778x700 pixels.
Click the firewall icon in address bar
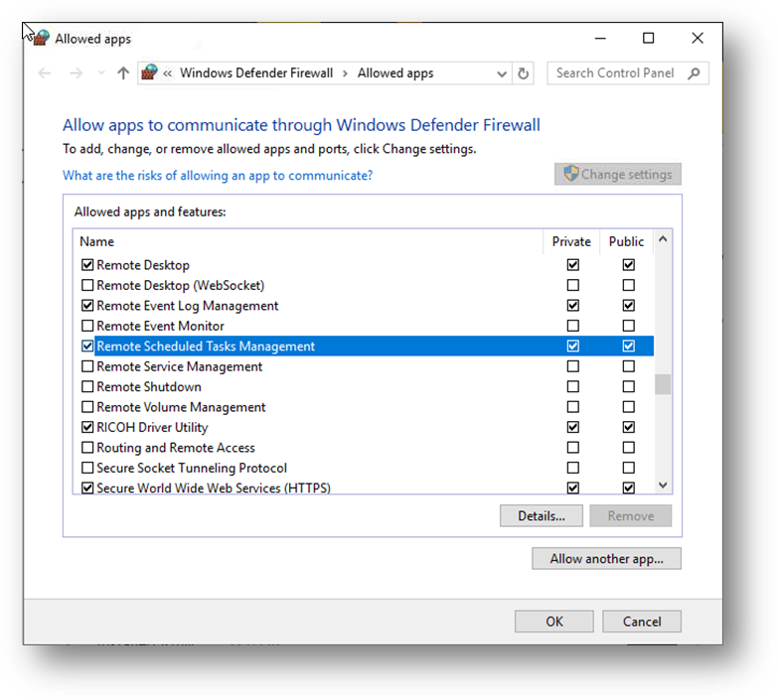point(150,73)
